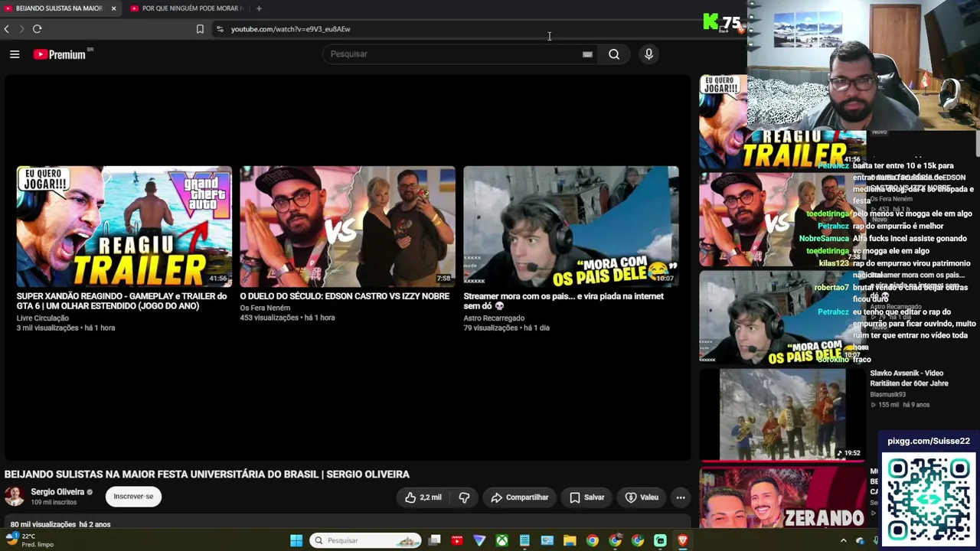Open the Xbox app from taskbar
The image size is (980, 551).
[x=501, y=540]
